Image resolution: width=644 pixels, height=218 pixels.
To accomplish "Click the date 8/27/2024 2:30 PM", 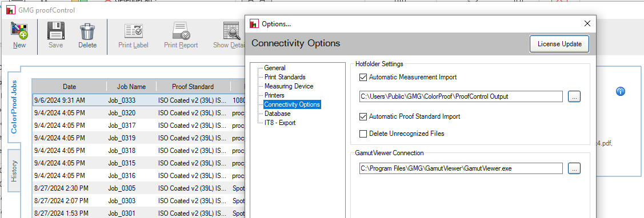I will point(61,188).
